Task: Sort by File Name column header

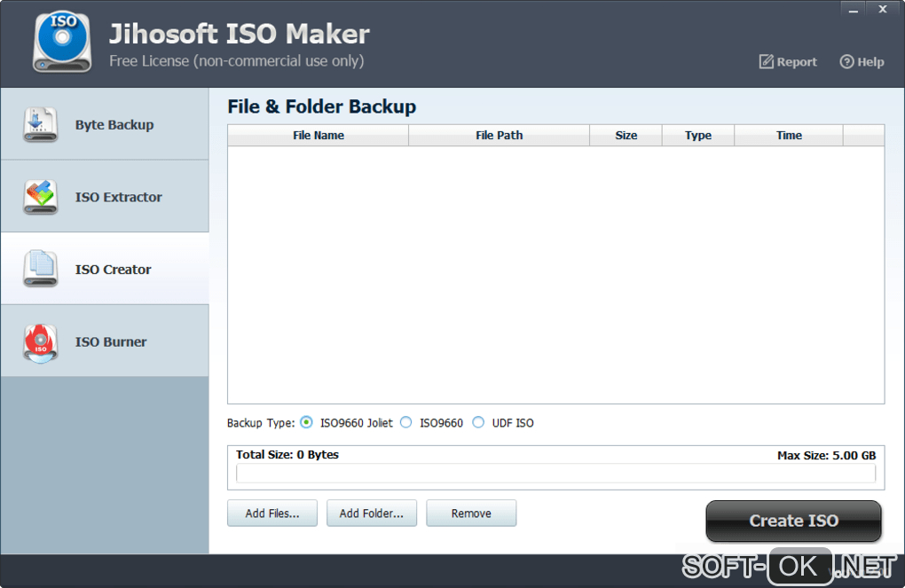Action: (x=318, y=135)
